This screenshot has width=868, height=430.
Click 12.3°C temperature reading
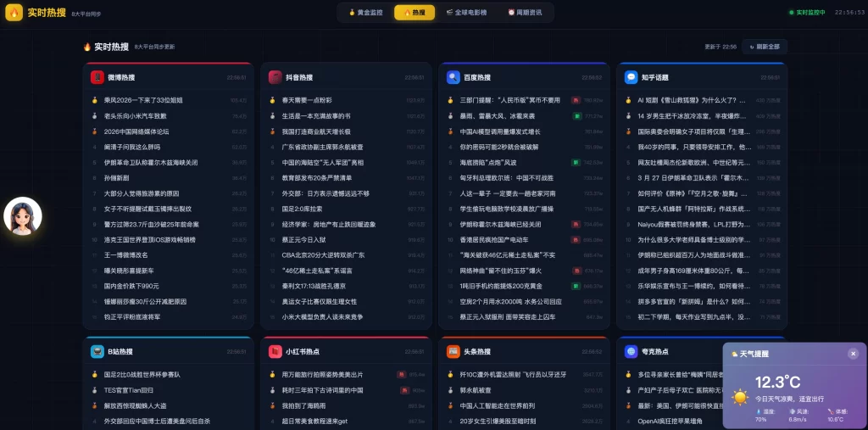(778, 382)
